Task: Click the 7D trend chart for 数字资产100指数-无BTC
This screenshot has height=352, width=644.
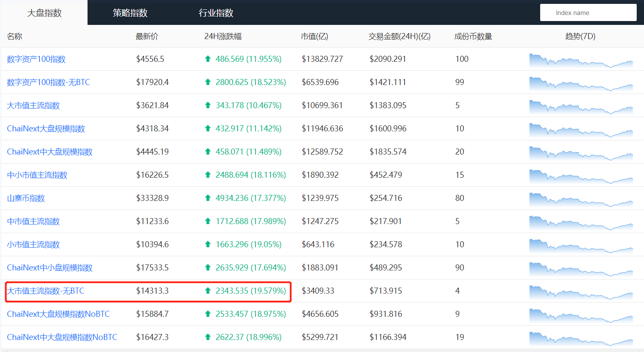Action: click(x=581, y=84)
